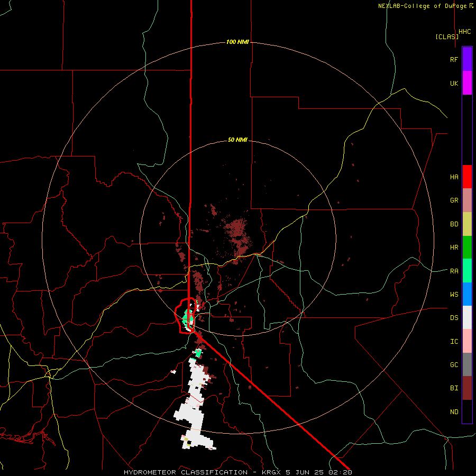476x476 pixels.
Task: Click the WS legend label
Action: point(454,295)
